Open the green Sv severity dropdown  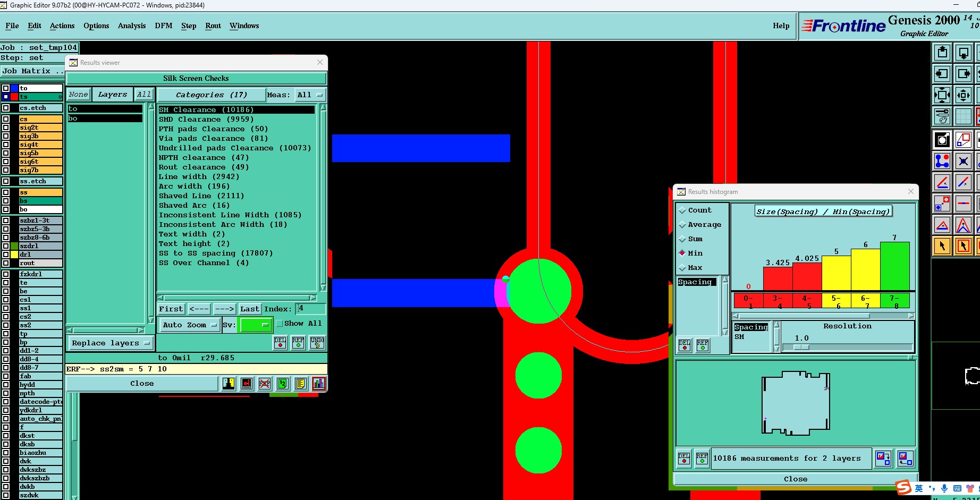point(256,325)
